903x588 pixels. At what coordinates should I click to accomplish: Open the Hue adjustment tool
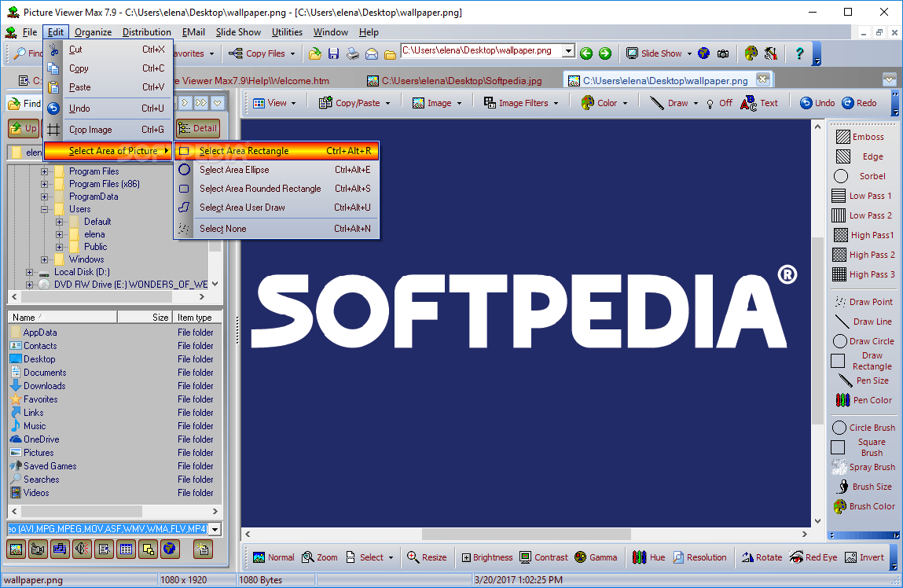pyautogui.click(x=649, y=557)
